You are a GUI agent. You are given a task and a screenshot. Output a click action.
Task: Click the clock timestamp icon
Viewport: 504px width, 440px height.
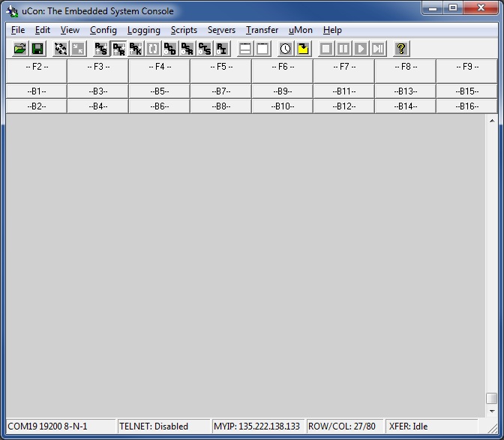286,49
